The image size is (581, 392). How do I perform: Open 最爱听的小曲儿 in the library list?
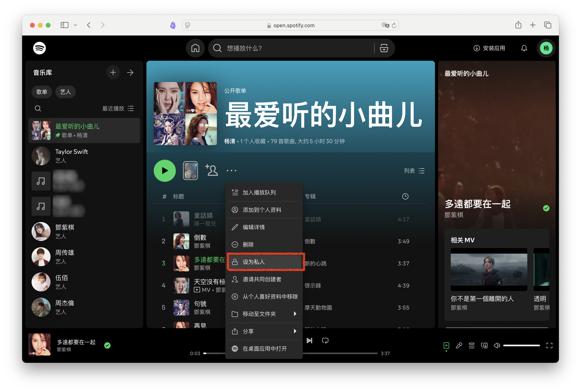tap(84, 131)
